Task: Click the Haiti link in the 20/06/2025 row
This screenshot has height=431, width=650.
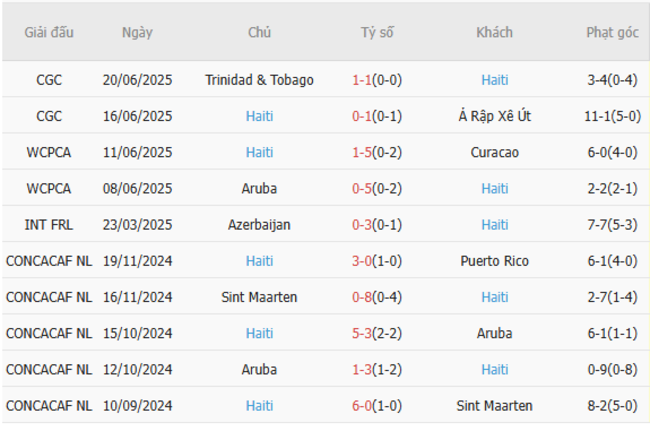Action: pyautogui.click(x=495, y=80)
